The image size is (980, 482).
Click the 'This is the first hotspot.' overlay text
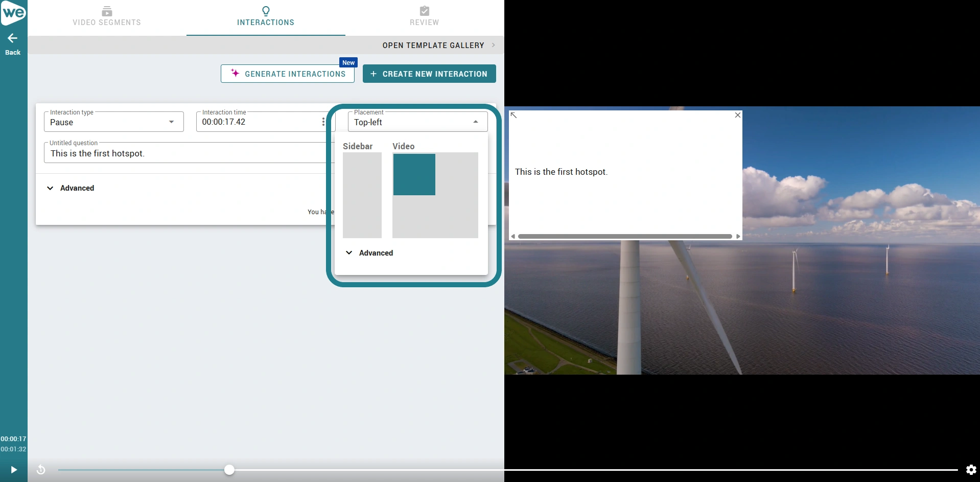(561, 172)
